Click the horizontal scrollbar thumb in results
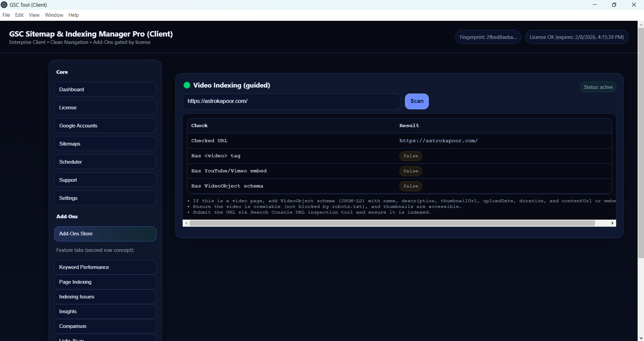This screenshot has width=644, height=341. point(392,223)
